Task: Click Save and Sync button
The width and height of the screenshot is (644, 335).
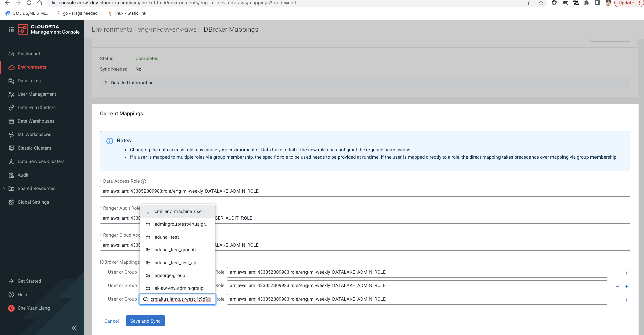Action: pyautogui.click(x=145, y=321)
